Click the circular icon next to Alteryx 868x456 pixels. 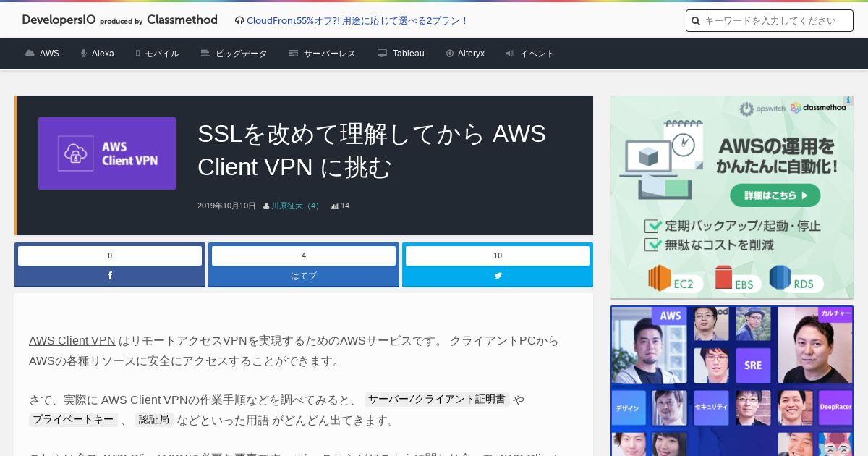point(450,54)
